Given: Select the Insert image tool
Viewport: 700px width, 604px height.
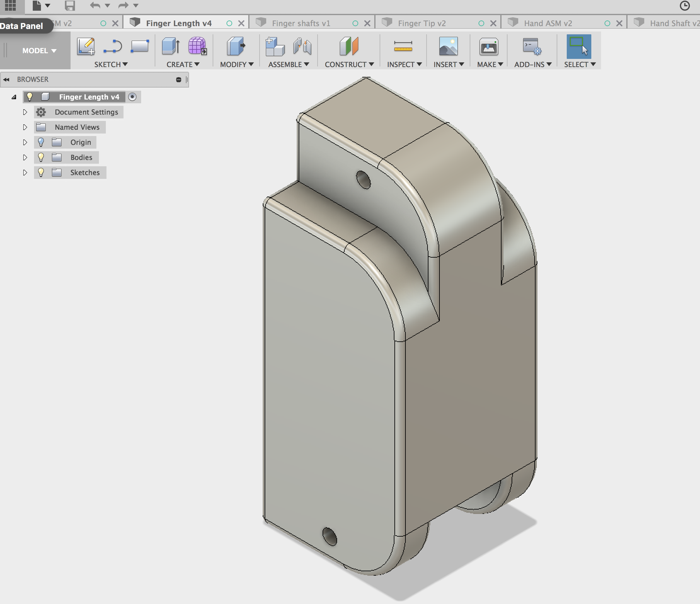Looking at the screenshot, I should click(x=448, y=46).
